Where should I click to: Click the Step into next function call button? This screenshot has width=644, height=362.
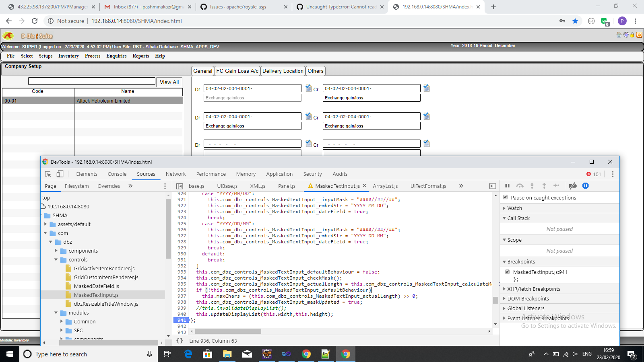tap(532, 186)
